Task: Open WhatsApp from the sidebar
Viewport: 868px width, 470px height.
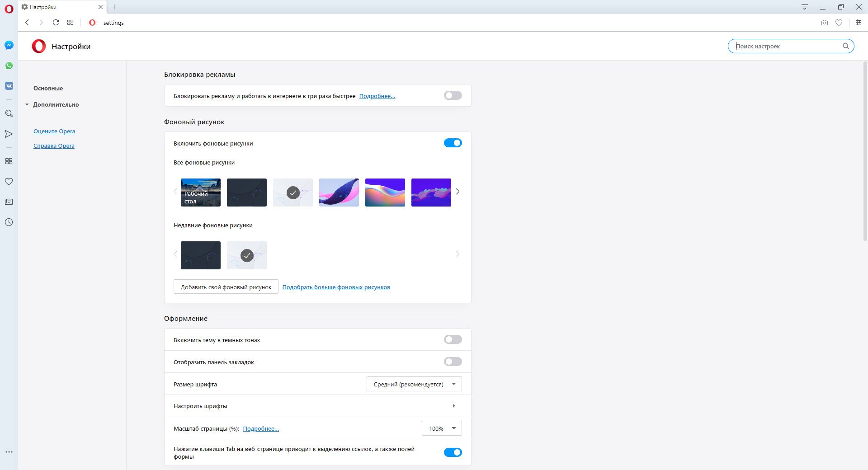Action: [9, 66]
